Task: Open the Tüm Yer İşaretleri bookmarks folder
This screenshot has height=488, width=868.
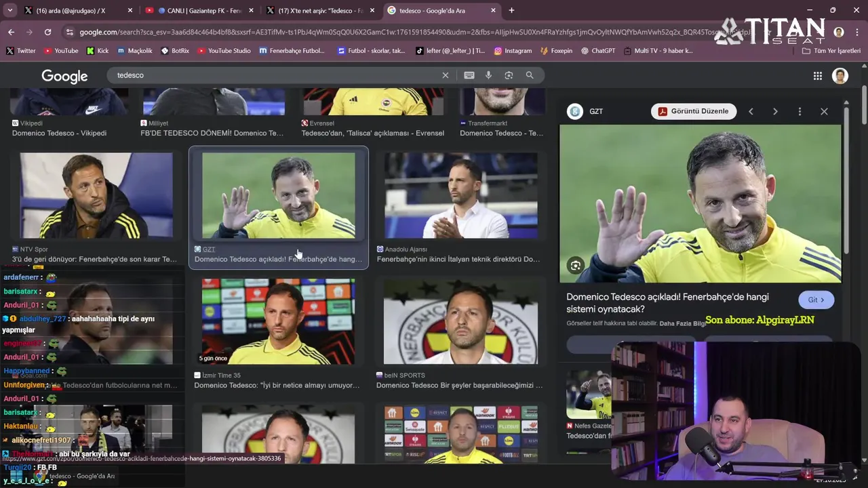Action: pos(831,51)
